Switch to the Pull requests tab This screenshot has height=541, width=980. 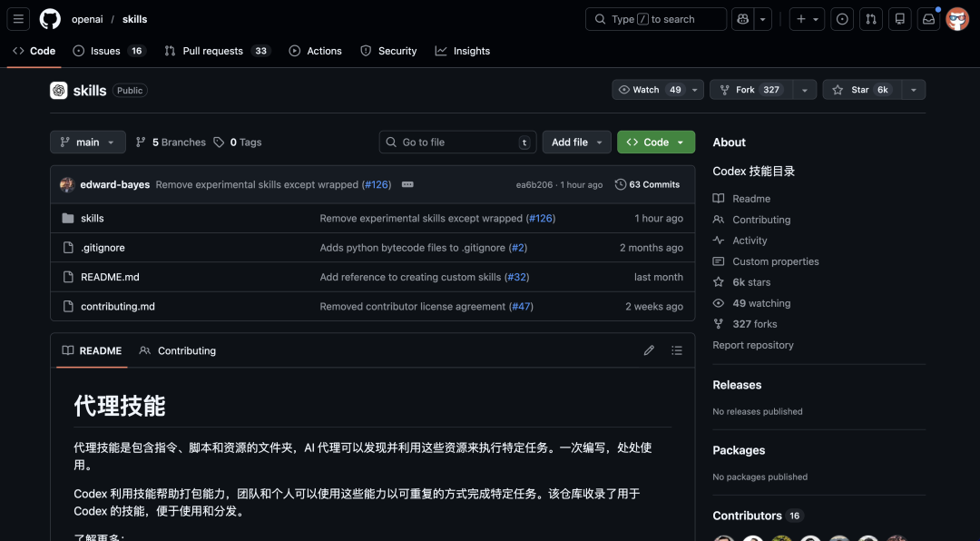coord(217,51)
